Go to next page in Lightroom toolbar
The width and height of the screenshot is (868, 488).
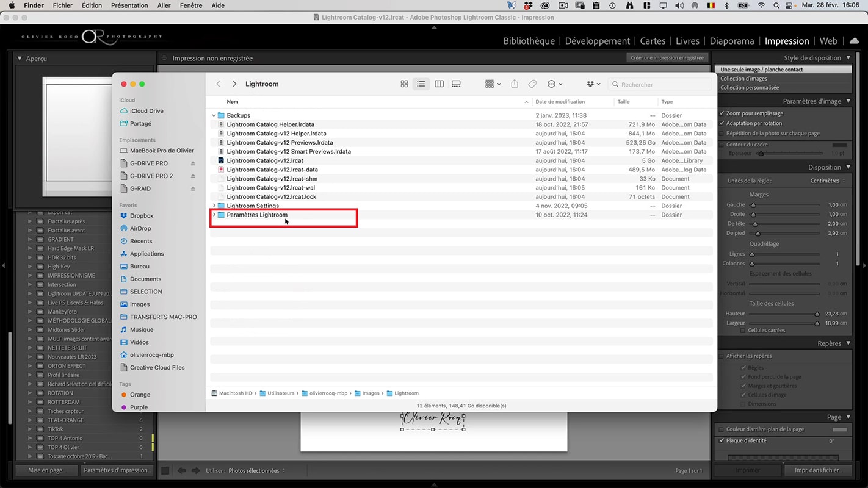tap(195, 471)
